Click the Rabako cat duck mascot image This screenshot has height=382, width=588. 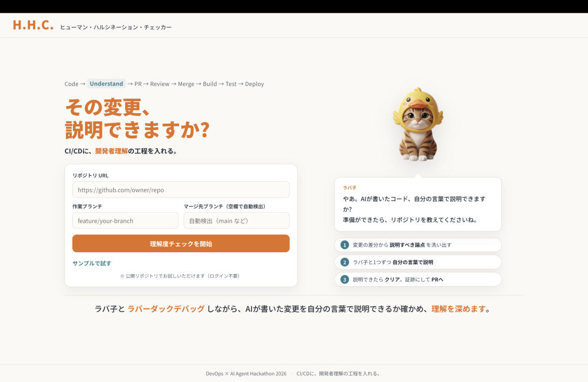tap(418, 125)
